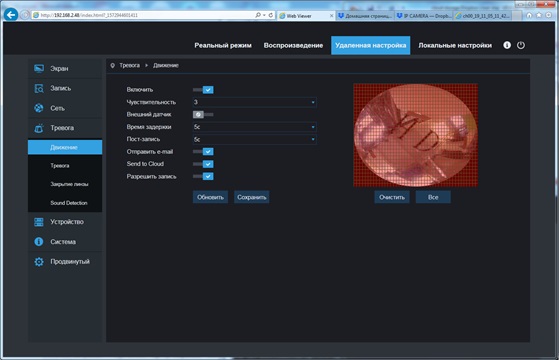559x360 pixels.
Task: Open Система section in sidebar
Action: [65, 242]
